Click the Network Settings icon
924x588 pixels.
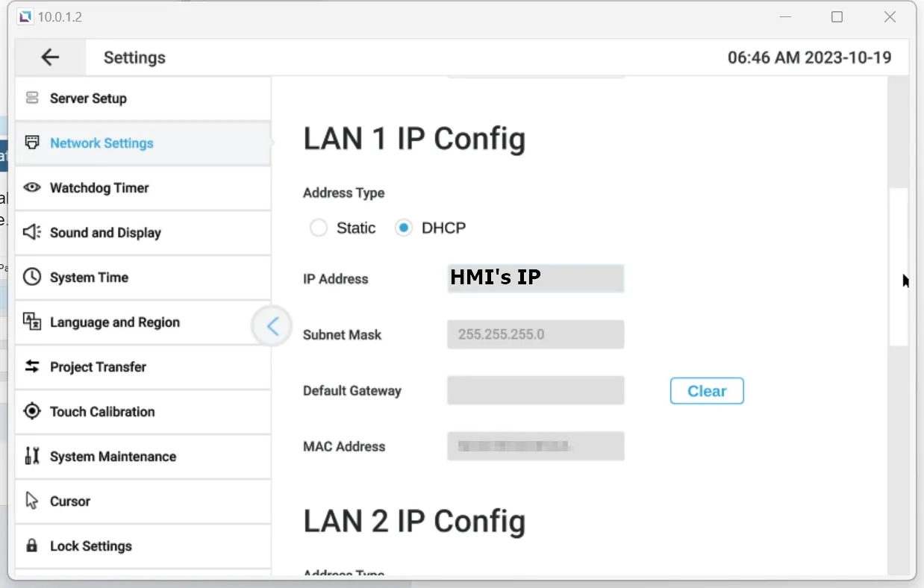pos(32,143)
